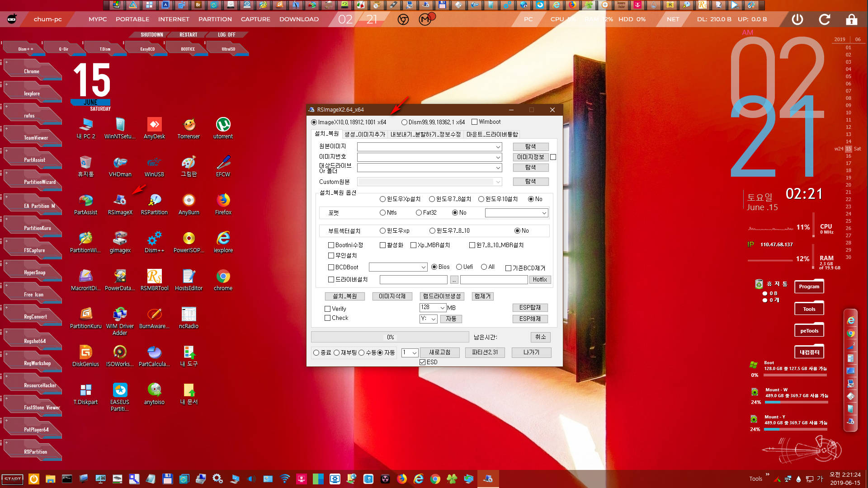
Task: Enable the Wimboot checkbox
Action: (474, 122)
